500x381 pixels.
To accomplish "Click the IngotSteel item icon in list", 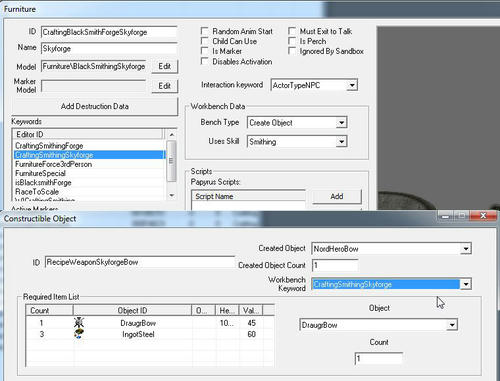I will tap(79, 334).
